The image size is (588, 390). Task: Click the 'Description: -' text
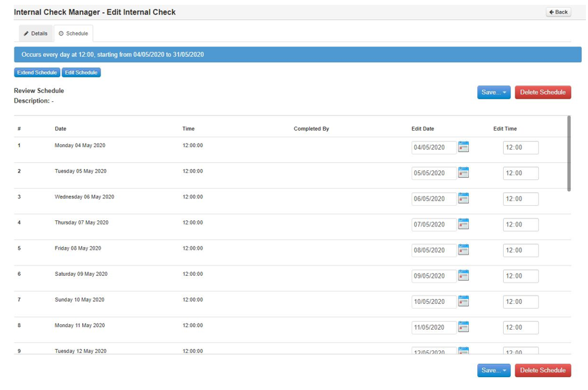pyautogui.click(x=34, y=101)
